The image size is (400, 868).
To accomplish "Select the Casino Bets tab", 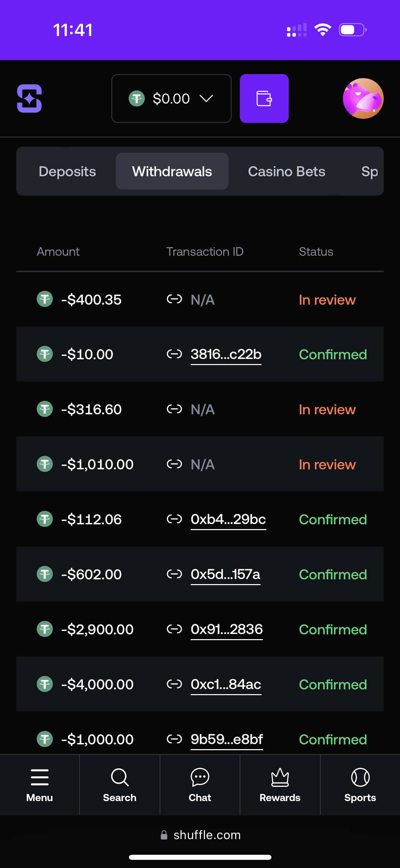I will [x=286, y=171].
